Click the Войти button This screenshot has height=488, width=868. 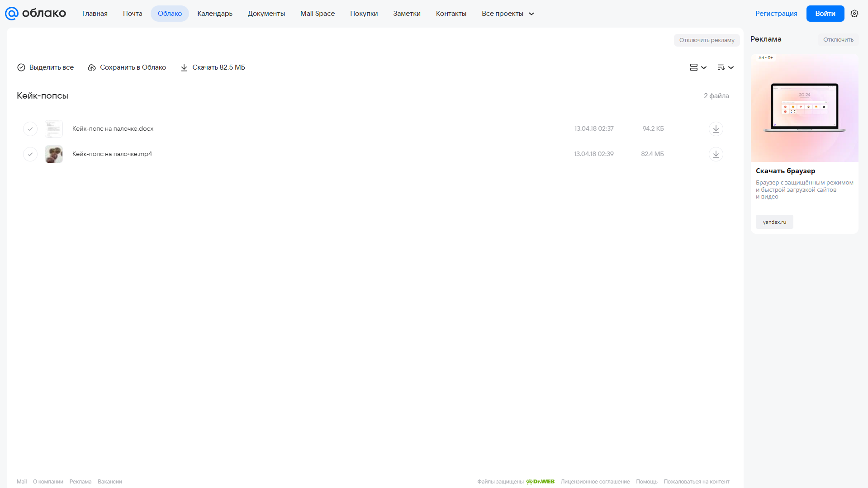tap(825, 14)
